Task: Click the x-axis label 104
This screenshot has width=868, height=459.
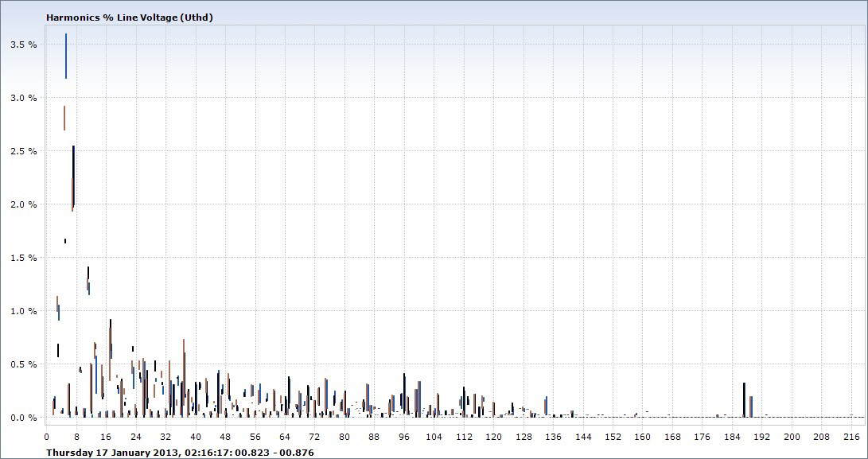Action: [x=434, y=437]
